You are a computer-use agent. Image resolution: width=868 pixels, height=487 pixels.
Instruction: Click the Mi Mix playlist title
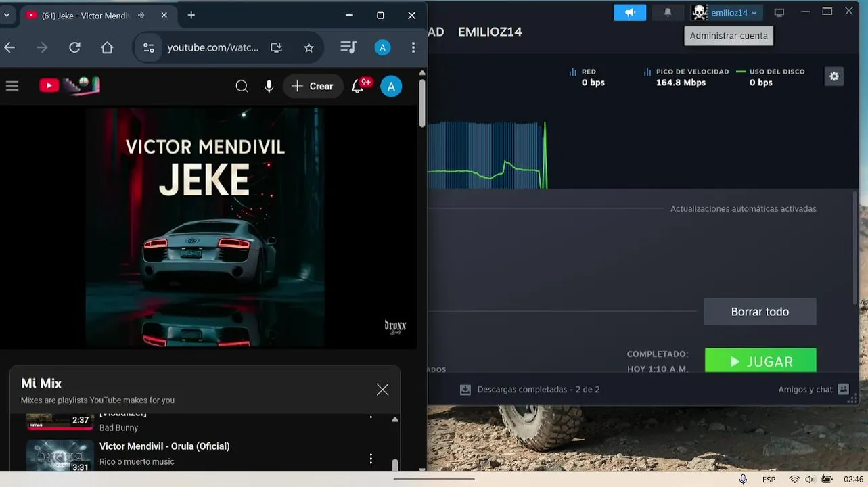41,383
